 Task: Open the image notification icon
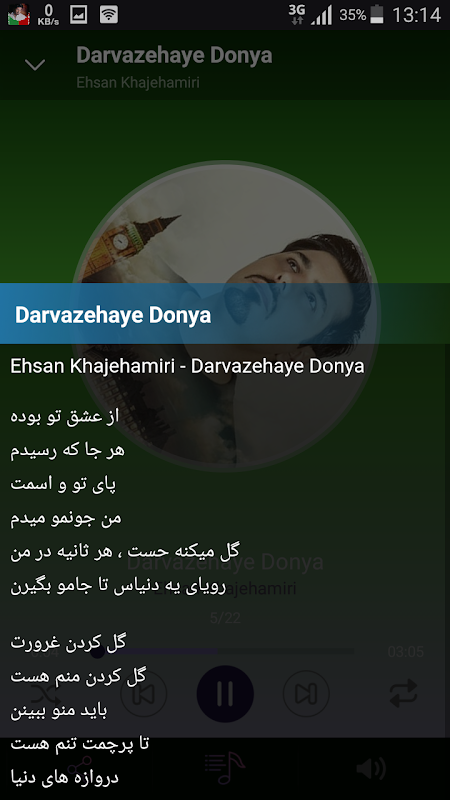tap(78, 15)
